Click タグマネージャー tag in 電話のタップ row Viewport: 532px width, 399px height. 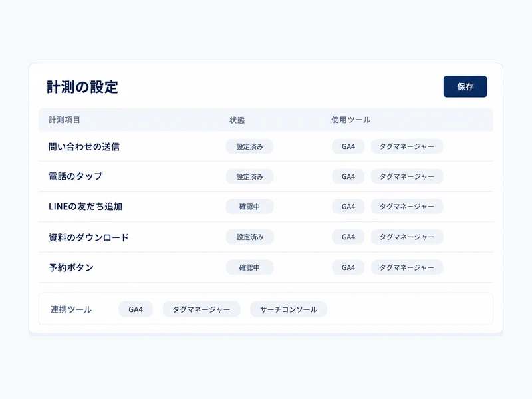(407, 176)
